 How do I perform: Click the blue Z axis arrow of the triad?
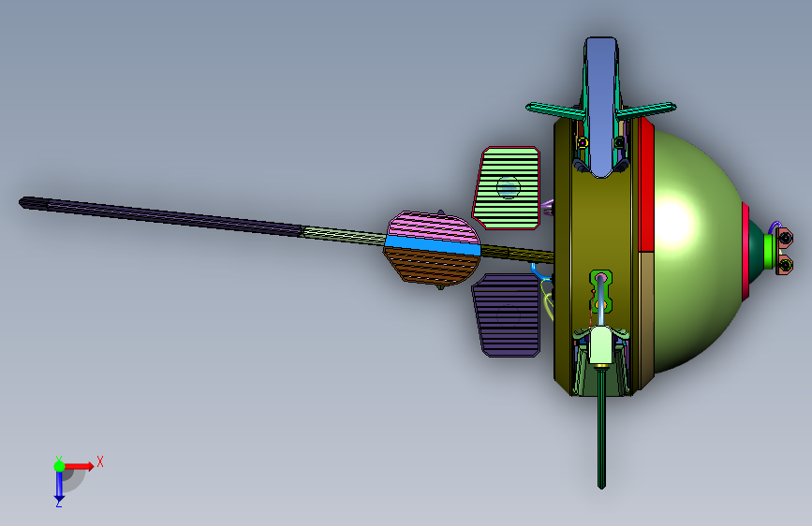pyautogui.click(x=59, y=487)
